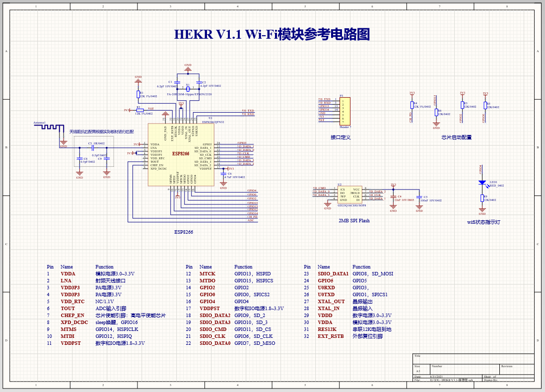Click XTAL_IN in the pin table
The height and width of the screenshot is (392, 545).
(329, 308)
